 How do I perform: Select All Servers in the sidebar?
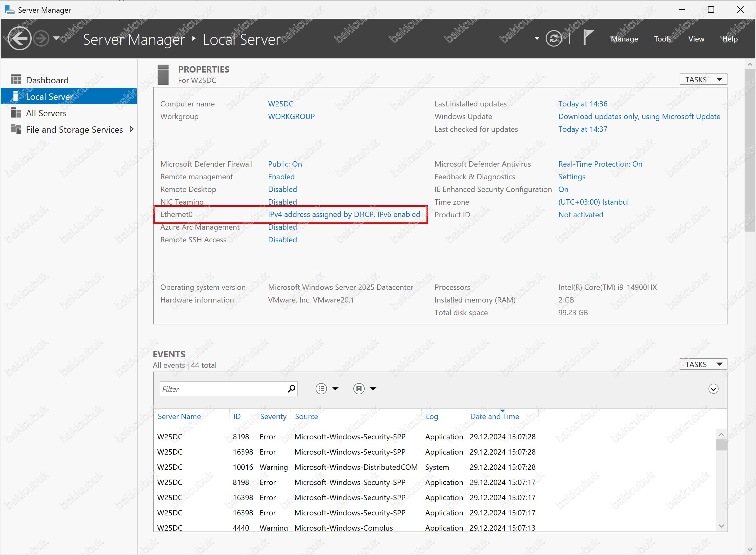68,113
